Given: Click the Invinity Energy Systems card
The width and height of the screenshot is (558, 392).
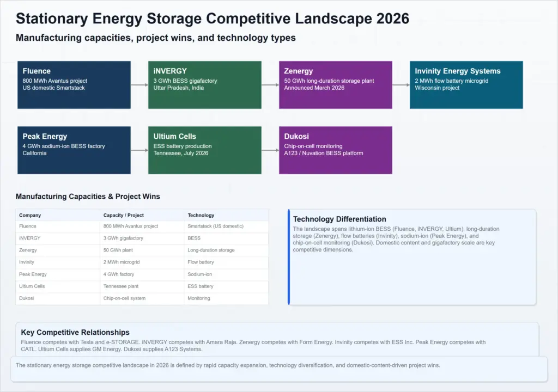Looking at the screenshot, I should coord(466,84).
